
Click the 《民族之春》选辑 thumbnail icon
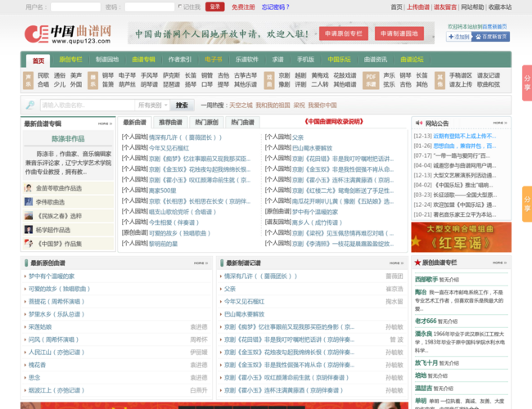[29, 216]
